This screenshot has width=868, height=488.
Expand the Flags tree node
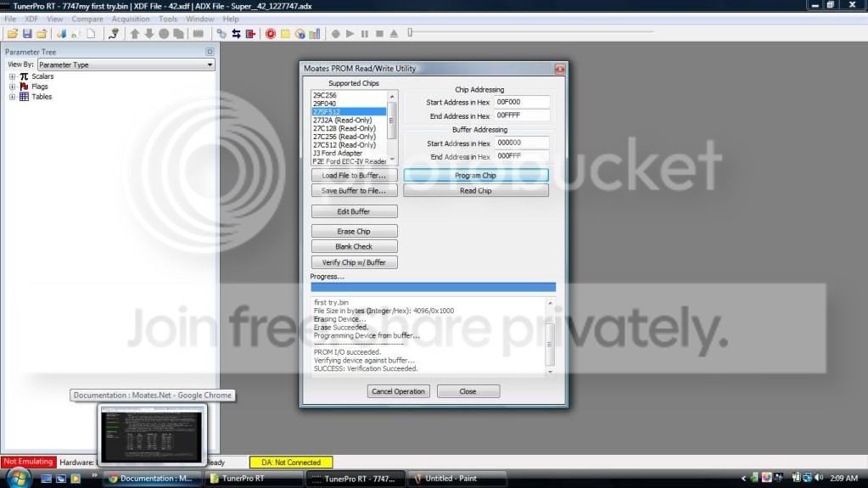pyautogui.click(x=12, y=87)
